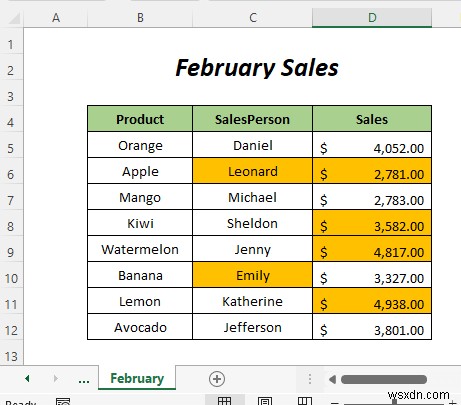The image size is (461, 405).
Task: Select column B header
Action: (x=140, y=18)
